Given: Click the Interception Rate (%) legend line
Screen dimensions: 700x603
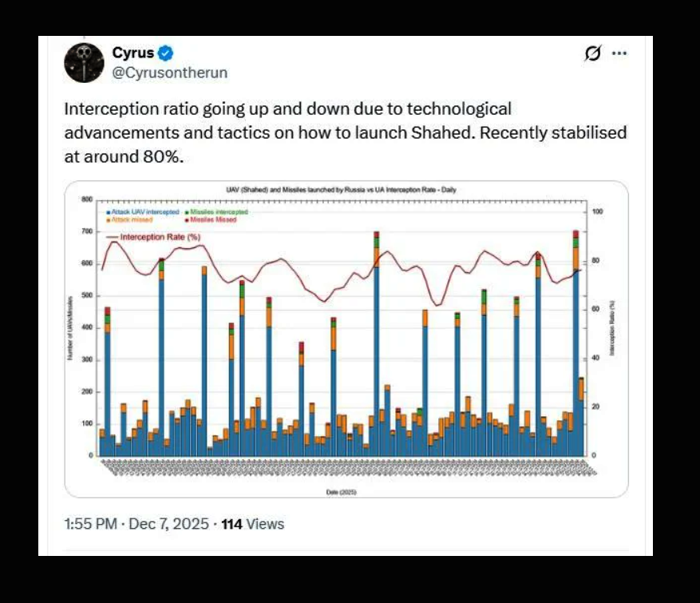Looking at the screenshot, I should 113,237.
